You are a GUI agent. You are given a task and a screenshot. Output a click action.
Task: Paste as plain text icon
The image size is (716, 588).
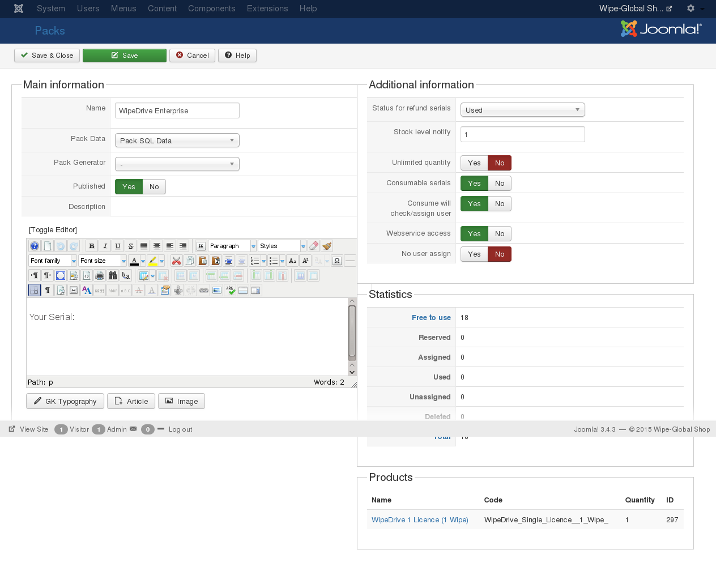tap(216, 261)
